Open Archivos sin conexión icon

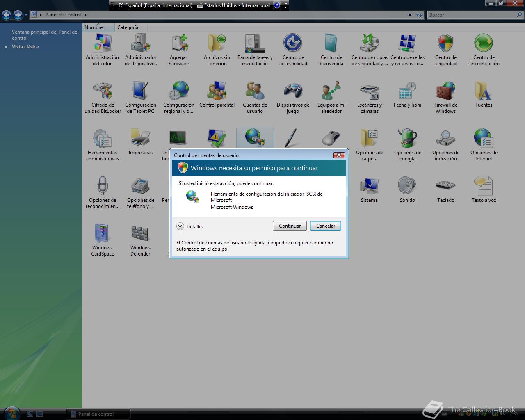[x=217, y=50]
